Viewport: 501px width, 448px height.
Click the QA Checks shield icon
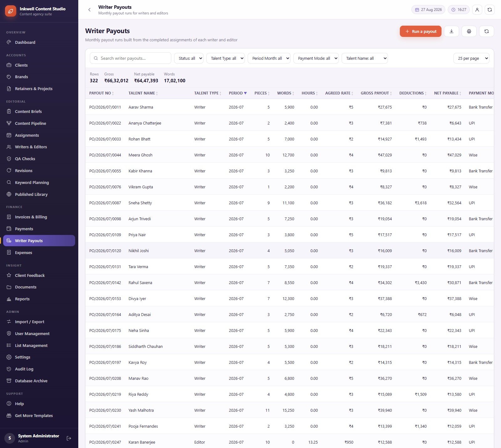click(9, 159)
